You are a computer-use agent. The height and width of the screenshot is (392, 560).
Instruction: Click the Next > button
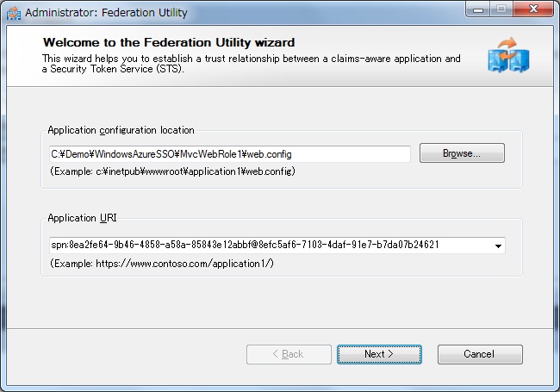[x=379, y=354]
